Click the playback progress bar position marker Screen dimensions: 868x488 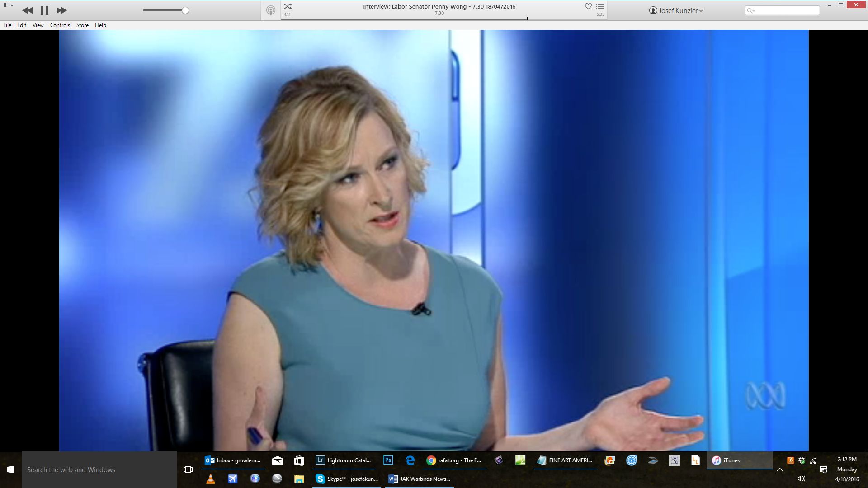(527, 19)
